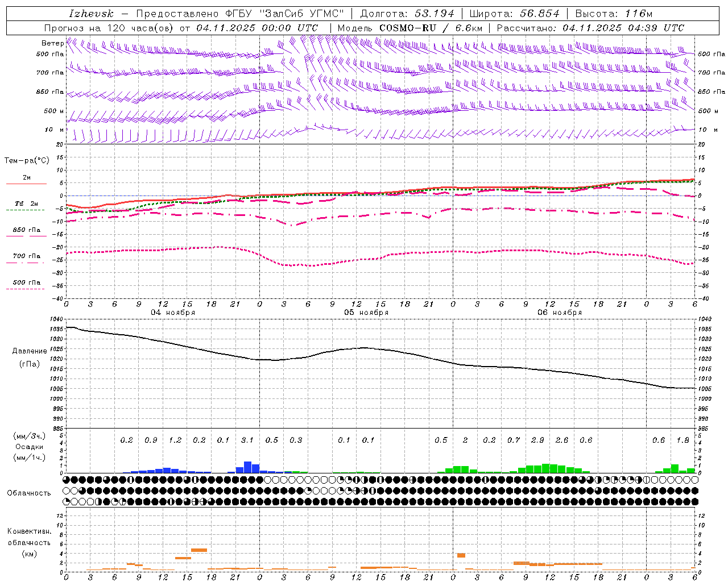Click the Осадки precipitation label
Screen dimensions: 728x582
(29, 447)
